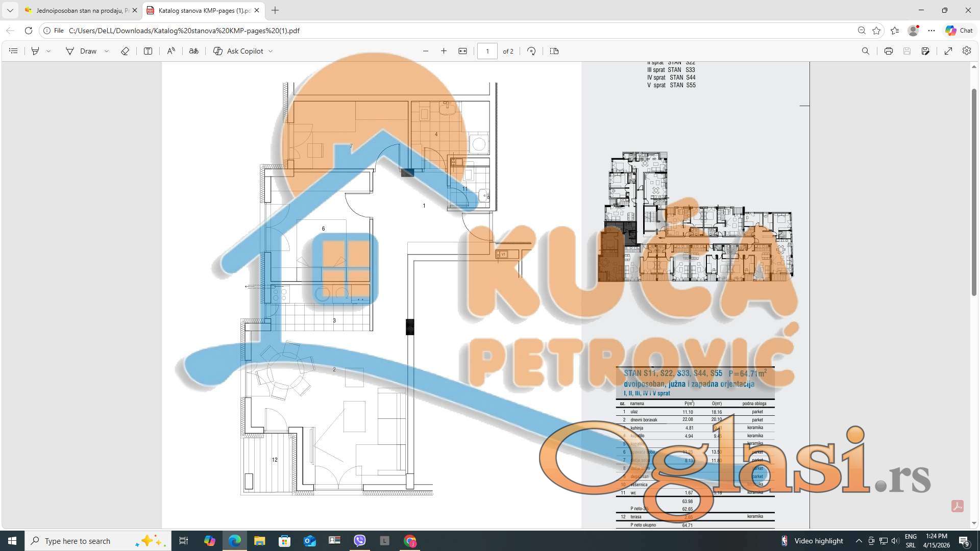Print the PDF document

(888, 51)
